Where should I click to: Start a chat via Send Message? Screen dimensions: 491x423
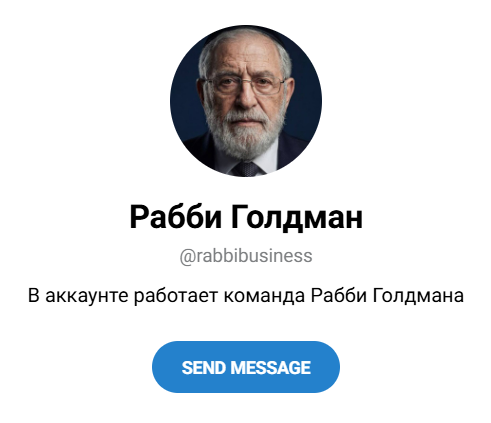[246, 367]
